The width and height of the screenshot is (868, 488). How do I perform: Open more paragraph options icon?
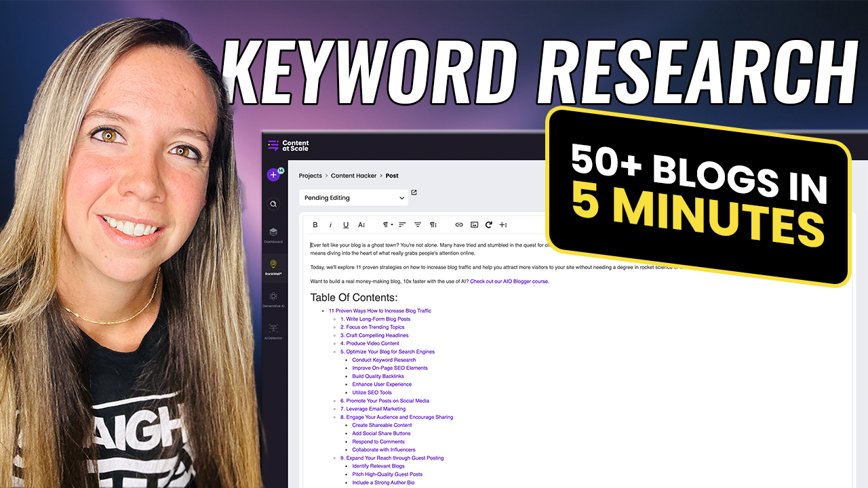tap(433, 224)
